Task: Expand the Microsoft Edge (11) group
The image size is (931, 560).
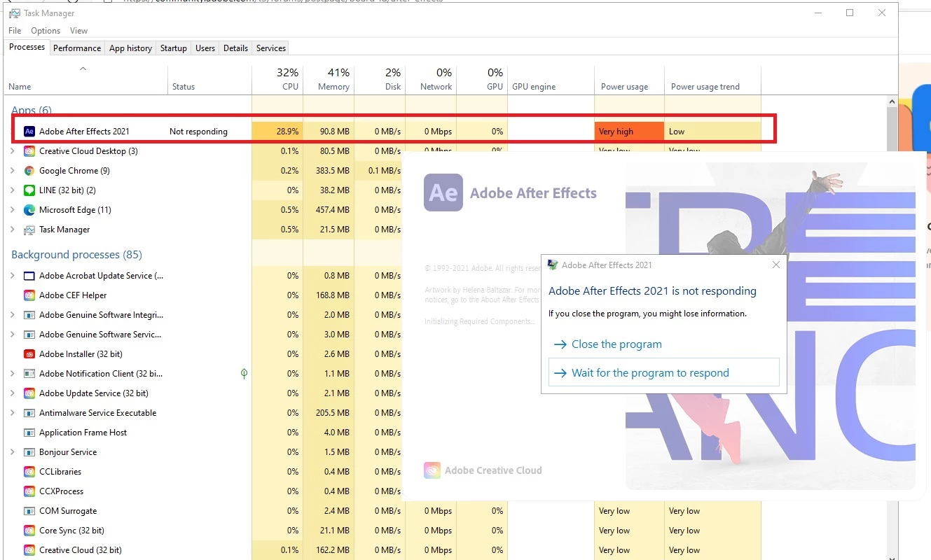Action: (13, 210)
